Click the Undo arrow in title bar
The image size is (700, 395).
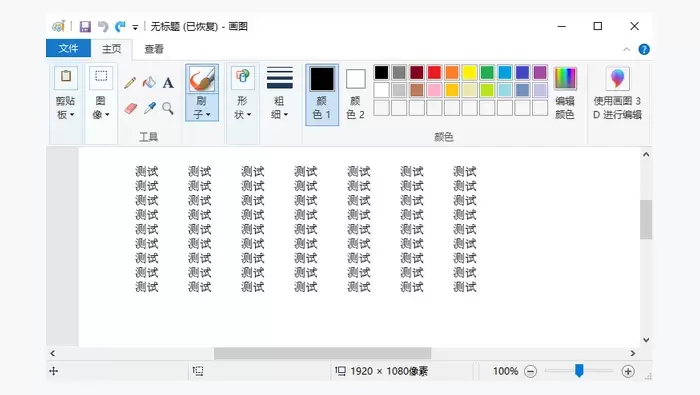pos(103,26)
